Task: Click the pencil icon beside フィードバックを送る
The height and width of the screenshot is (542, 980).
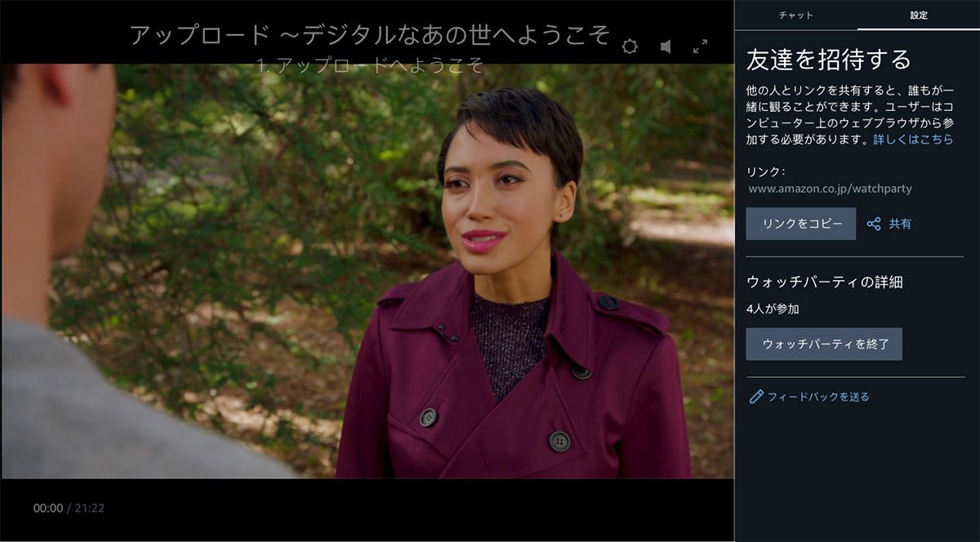Action: coord(756,397)
